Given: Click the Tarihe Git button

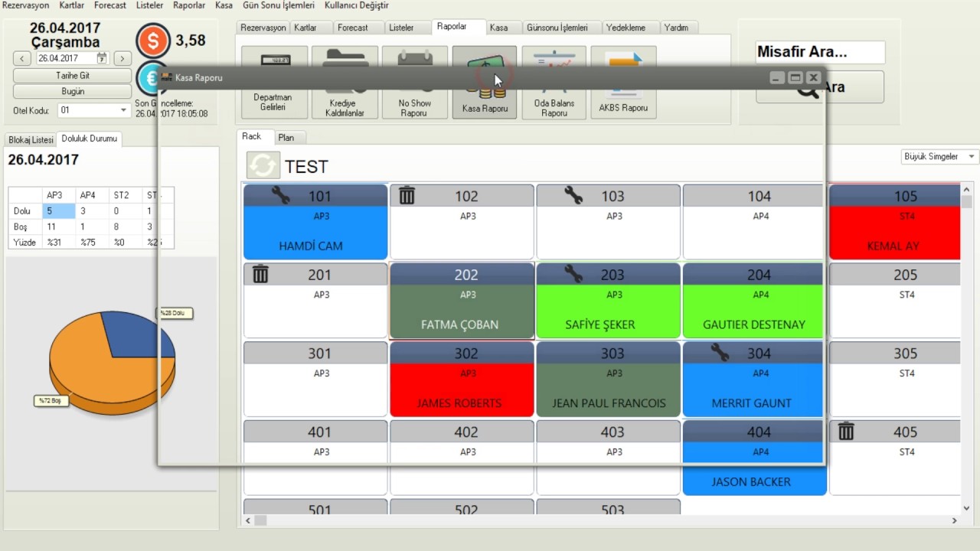Looking at the screenshot, I should [x=73, y=76].
